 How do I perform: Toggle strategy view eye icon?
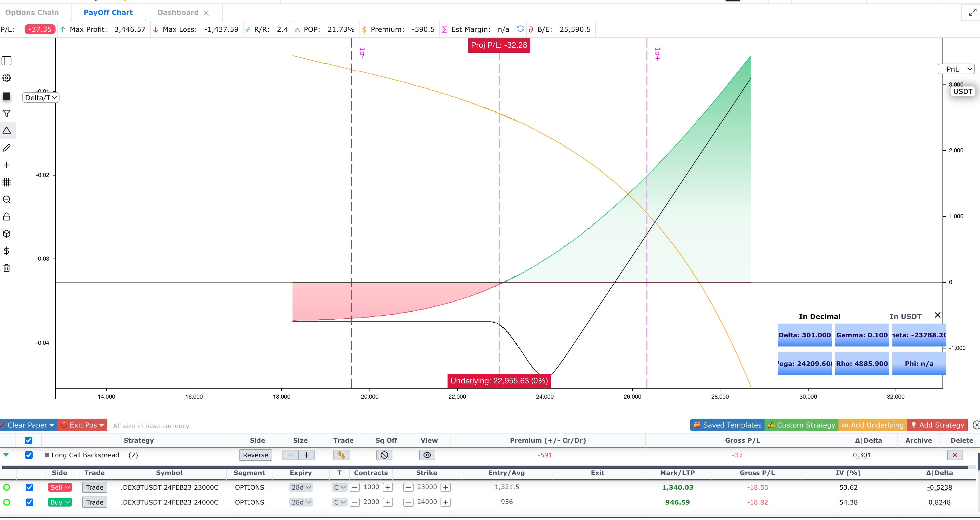pyautogui.click(x=427, y=455)
